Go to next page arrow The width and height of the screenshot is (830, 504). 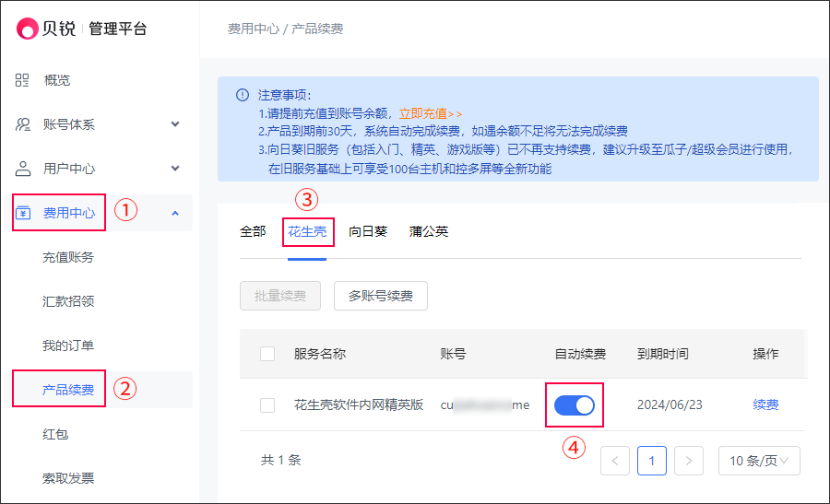[x=689, y=461]
